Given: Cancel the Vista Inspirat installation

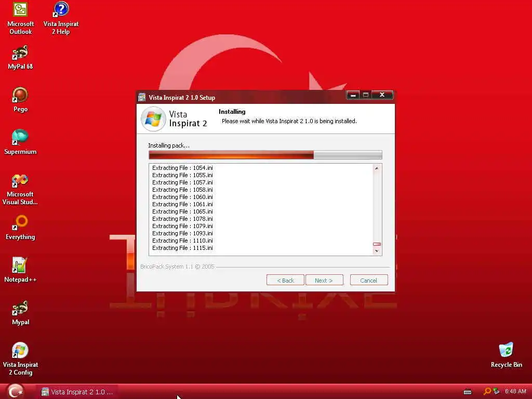Looking at the screenshot, I should (x=369, y=280).
